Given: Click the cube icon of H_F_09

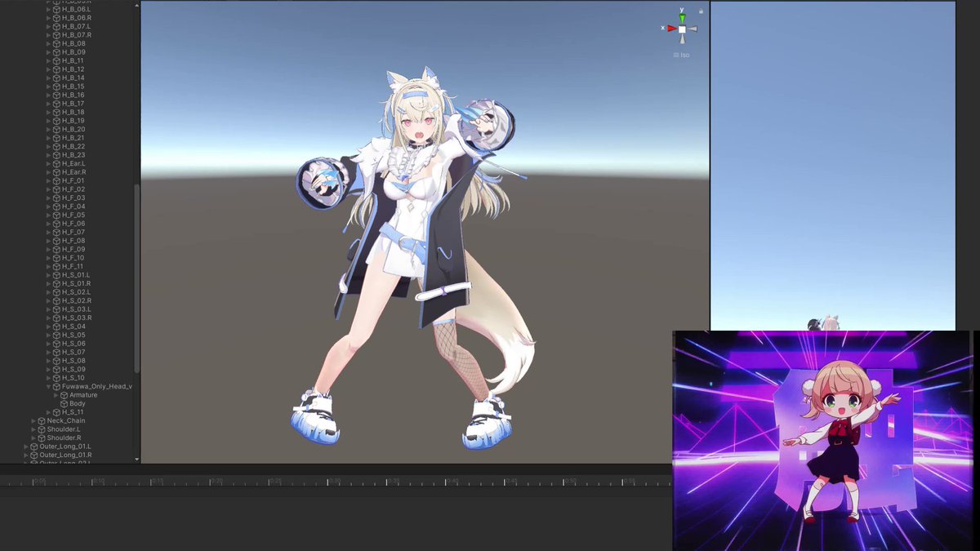Looking at the screenshot, I should tap(56, 249).
